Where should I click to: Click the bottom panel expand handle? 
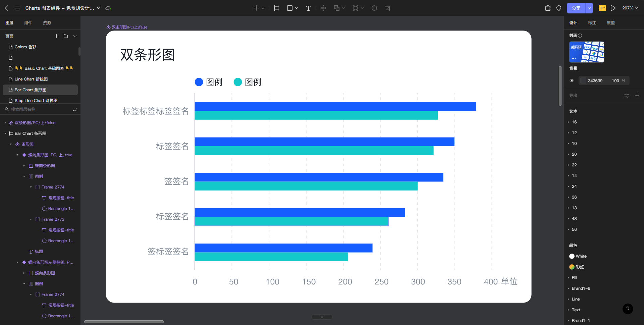[x=322, y=317]
